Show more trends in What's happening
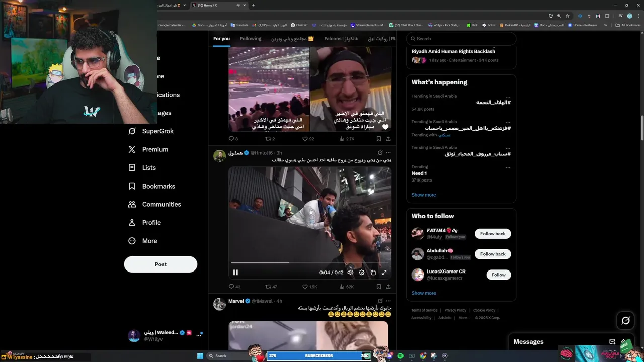Screen dimensions: 644x362 coord(424,195)
